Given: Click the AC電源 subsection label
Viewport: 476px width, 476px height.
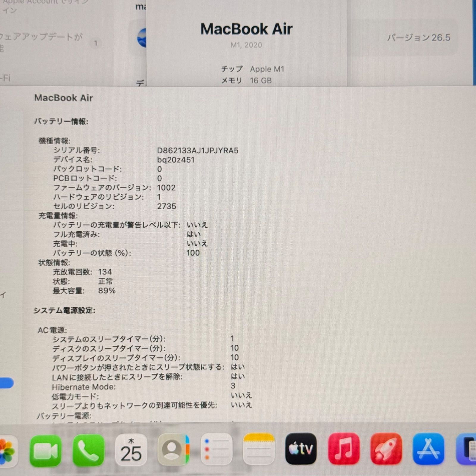Looking at the screenshot, I should click(52, 330).
